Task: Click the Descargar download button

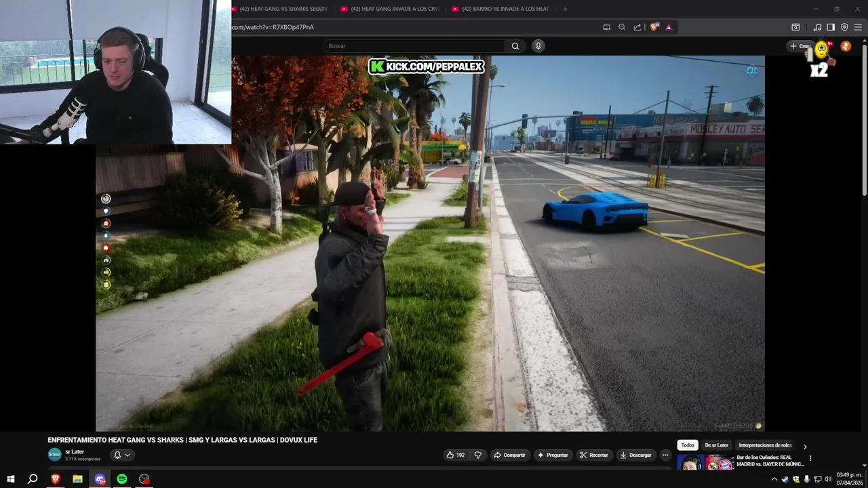Action: (636, 455)
